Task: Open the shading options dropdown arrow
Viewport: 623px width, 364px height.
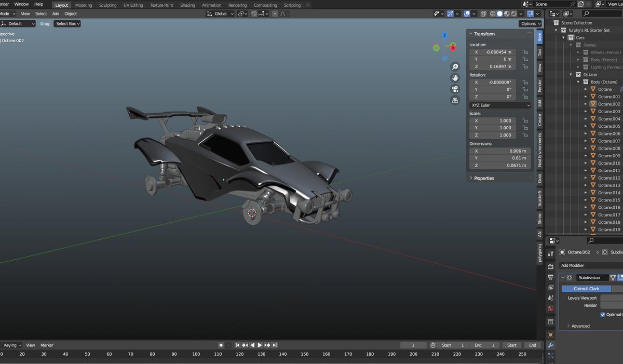Action: 521,14
